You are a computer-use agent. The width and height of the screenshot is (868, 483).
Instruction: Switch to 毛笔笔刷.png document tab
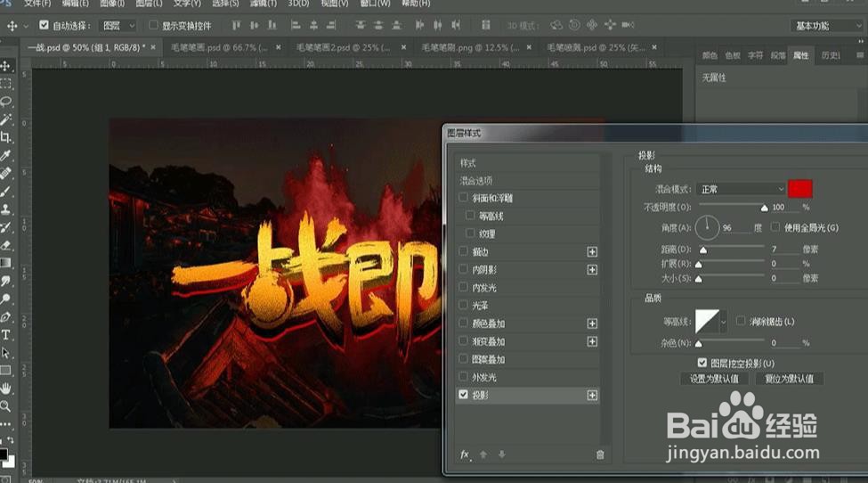471,47
